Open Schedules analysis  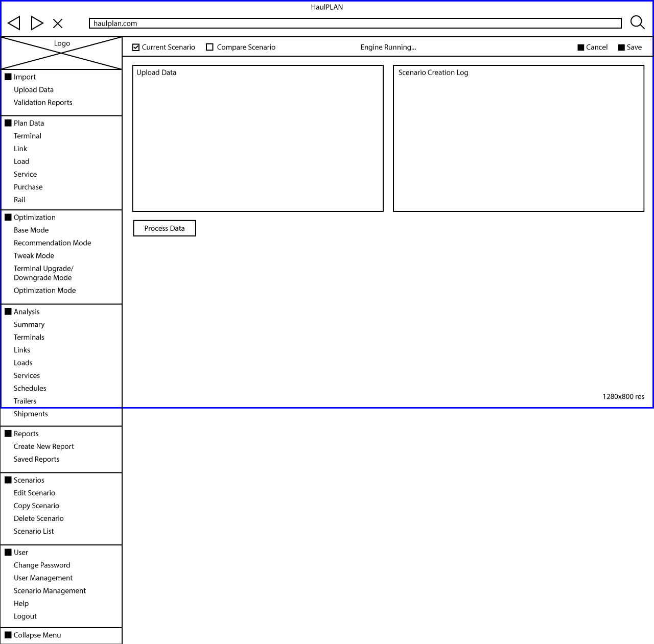[30, 389]
